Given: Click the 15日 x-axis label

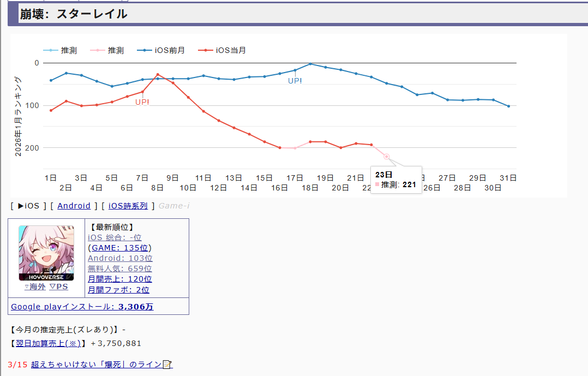Looking at the screenshot, I should [264, 178].
